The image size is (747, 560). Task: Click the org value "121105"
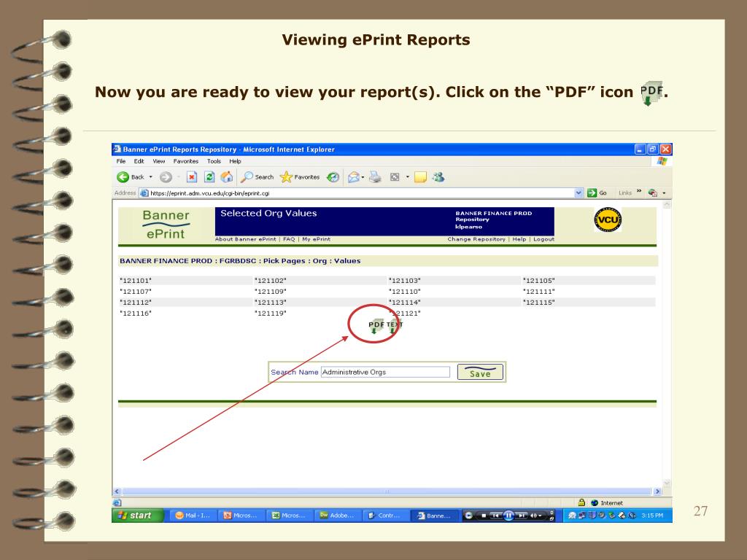point(539,281)
